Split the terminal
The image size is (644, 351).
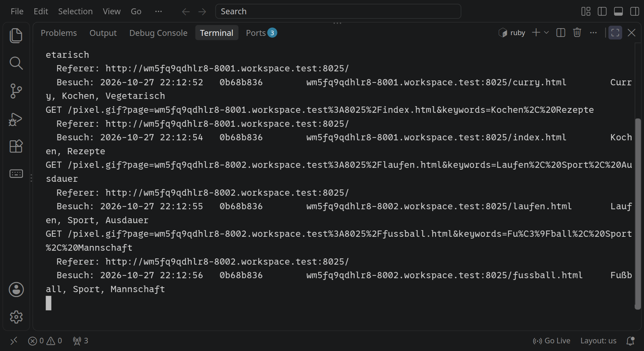561,33
